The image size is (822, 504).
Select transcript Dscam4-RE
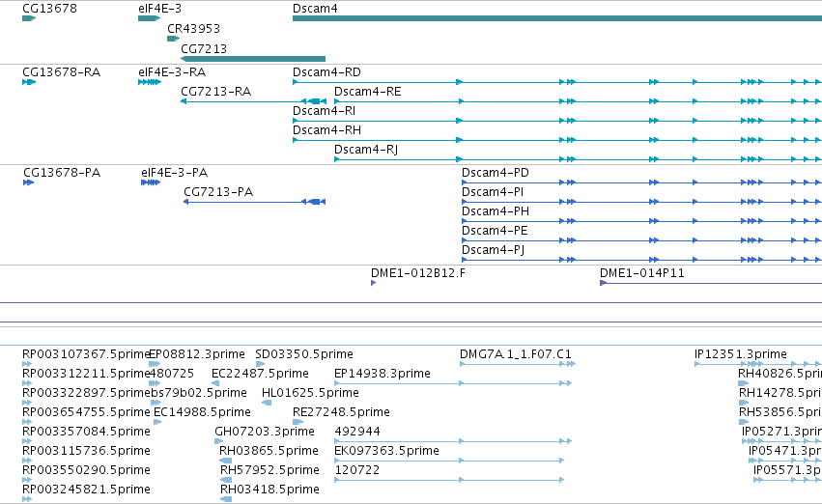click(x=367, y=92)
